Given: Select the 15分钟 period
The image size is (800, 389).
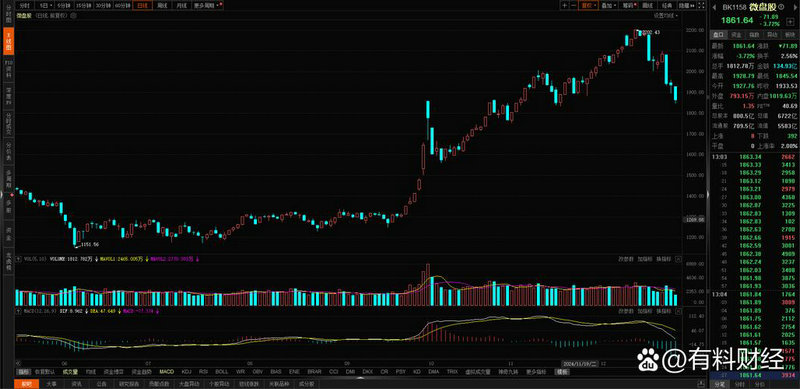Looking at the screenshot, I should point(83,6).
